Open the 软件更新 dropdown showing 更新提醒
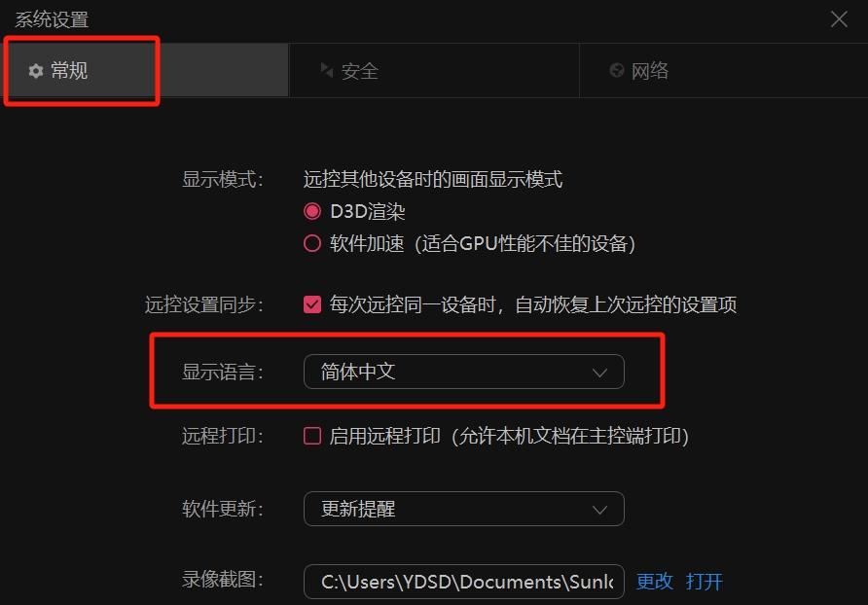This screenshot has height=605, width=868. [464, 509]
